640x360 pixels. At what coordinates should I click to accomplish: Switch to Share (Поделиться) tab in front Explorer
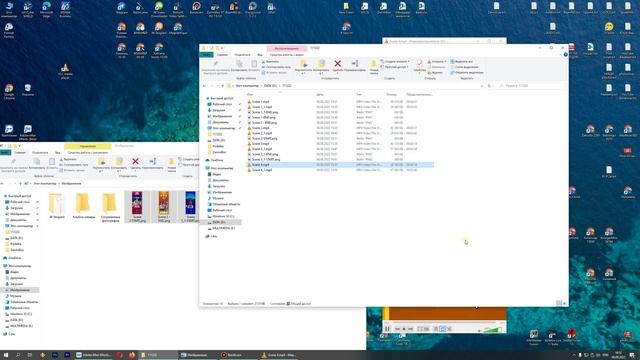(x=242, y=54)
